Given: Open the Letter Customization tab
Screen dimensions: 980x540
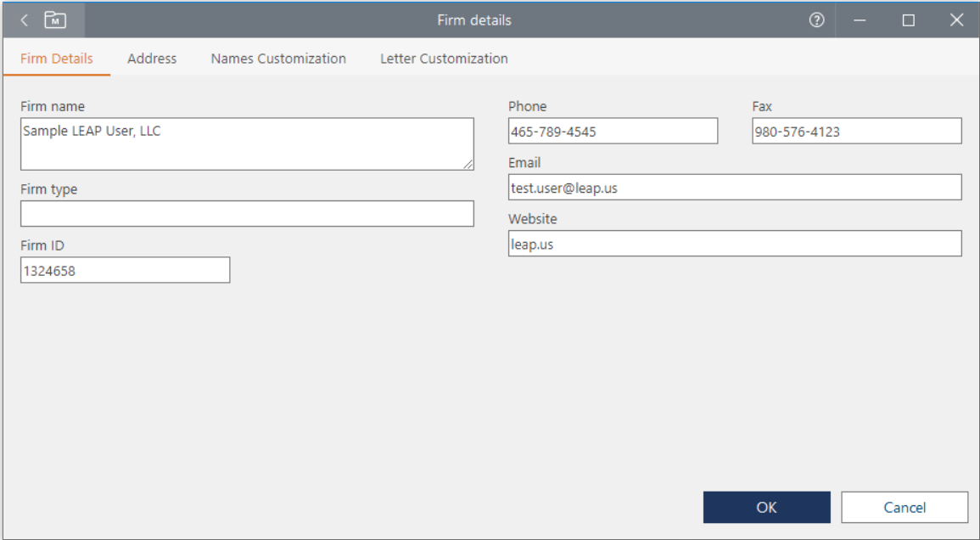Looking at the screenshot, I should [x=444, y=59].
